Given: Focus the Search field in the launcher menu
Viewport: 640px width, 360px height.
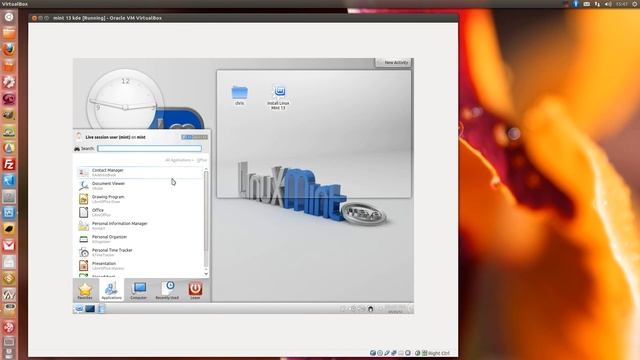Looking at the screenshot, I should 149,149.
